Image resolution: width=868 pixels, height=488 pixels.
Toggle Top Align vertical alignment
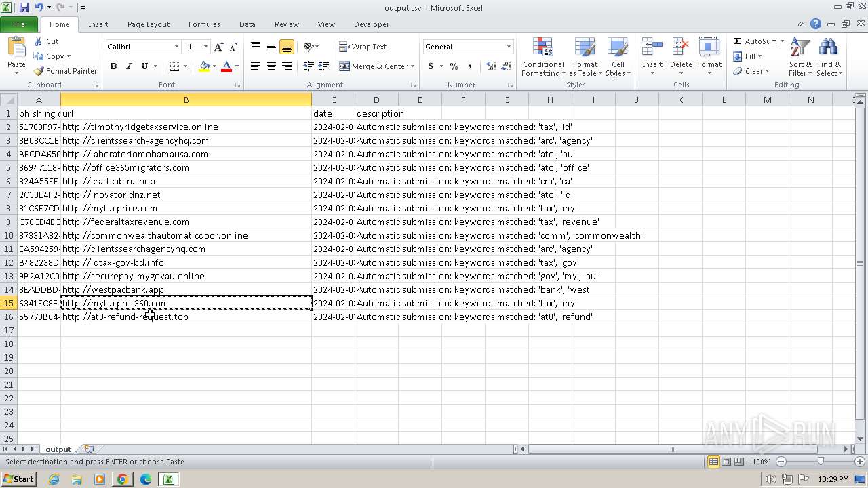coord(256,47)
